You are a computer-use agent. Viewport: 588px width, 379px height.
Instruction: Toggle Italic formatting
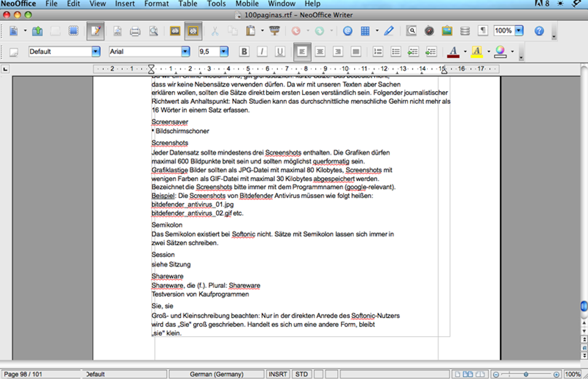click(x=262, y=51)
